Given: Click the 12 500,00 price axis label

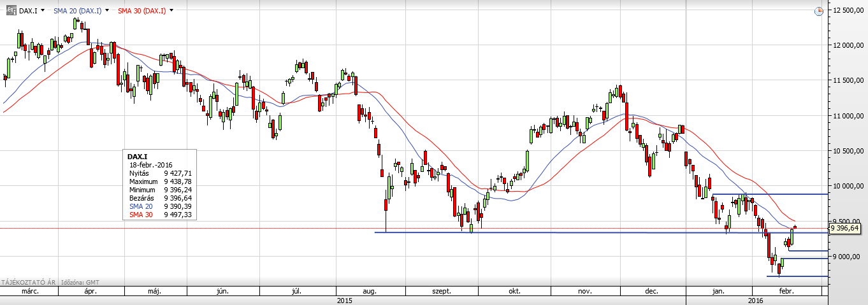Looking at the screenshot, I should (x=848, y=10).
